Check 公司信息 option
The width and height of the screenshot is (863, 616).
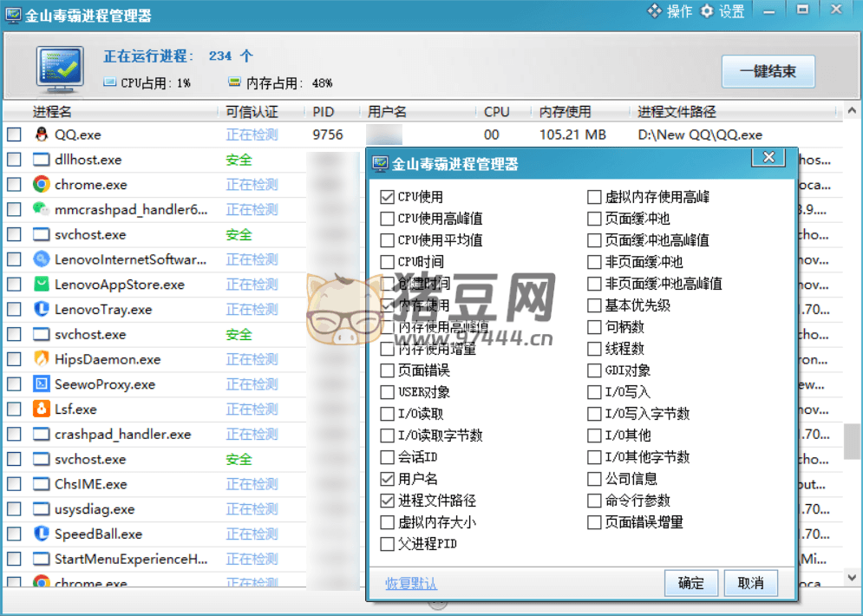(594, 479)
